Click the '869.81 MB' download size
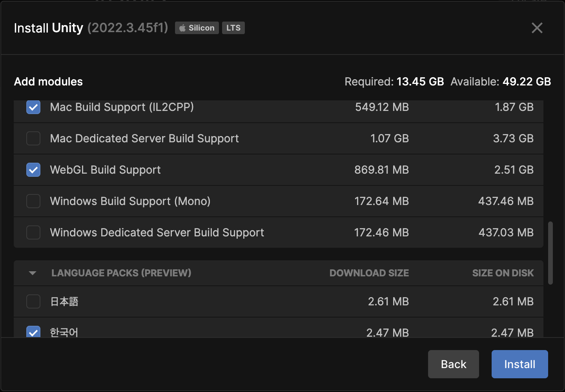The height and width of the screenshot is (392, 565). point(382,170)
